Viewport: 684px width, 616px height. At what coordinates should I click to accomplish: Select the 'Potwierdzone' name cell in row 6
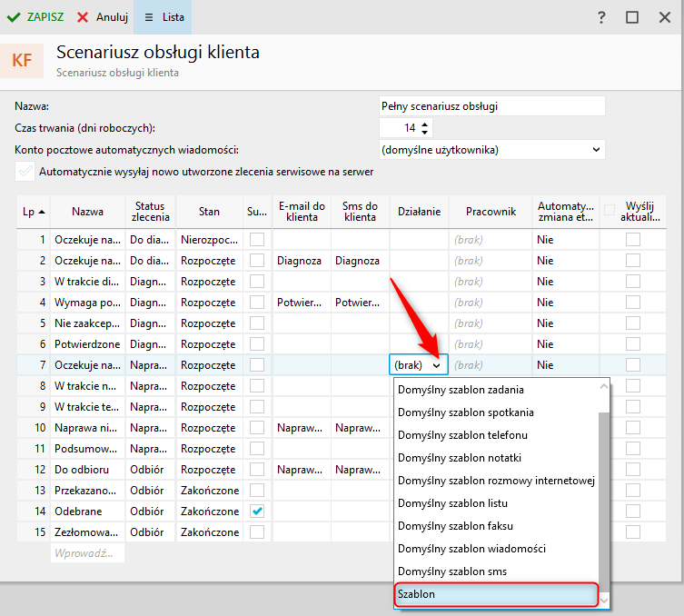(88, 343)
